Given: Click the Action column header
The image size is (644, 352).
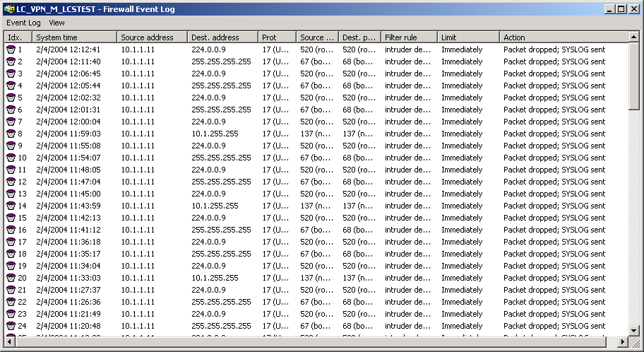Looking at the screenshot, I should pos(563,37).
